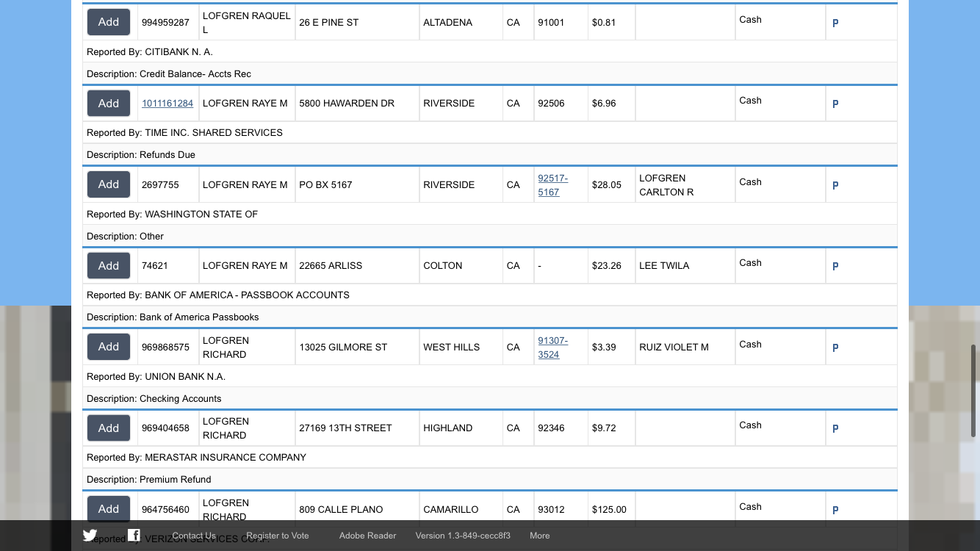Screen dimensions: 980x551
Task: Select the city cell WEST HILLS
Action: coord(461,347)
